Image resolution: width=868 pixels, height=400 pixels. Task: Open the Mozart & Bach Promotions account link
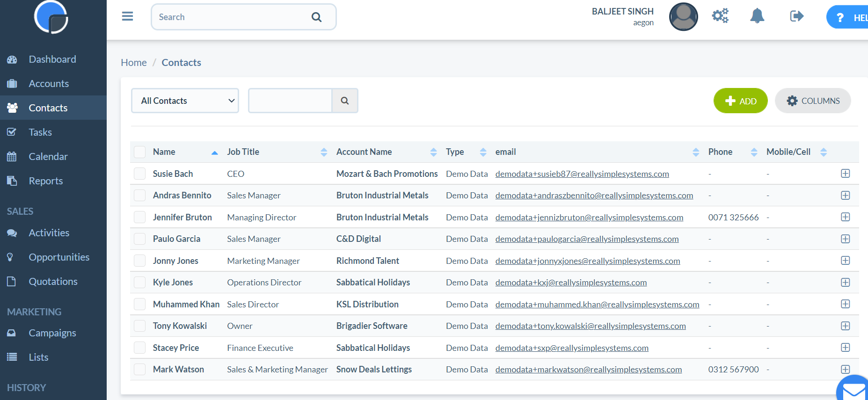(387, 174)
